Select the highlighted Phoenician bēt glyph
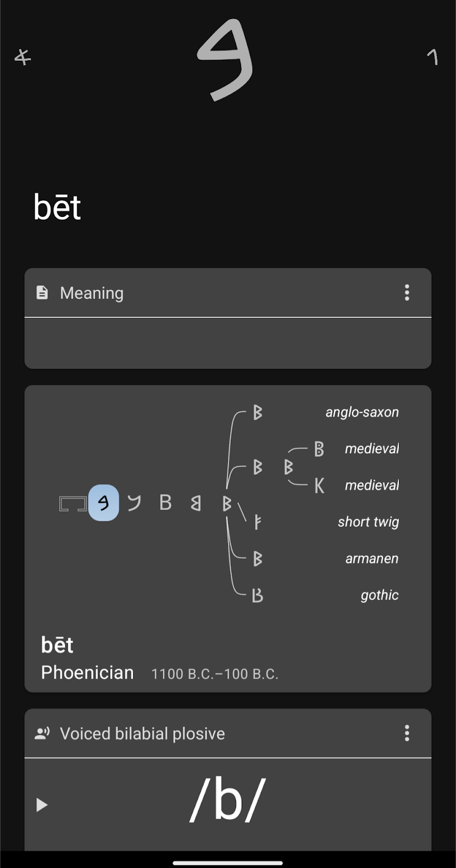The image size is (456, 868). coord(104,503)
